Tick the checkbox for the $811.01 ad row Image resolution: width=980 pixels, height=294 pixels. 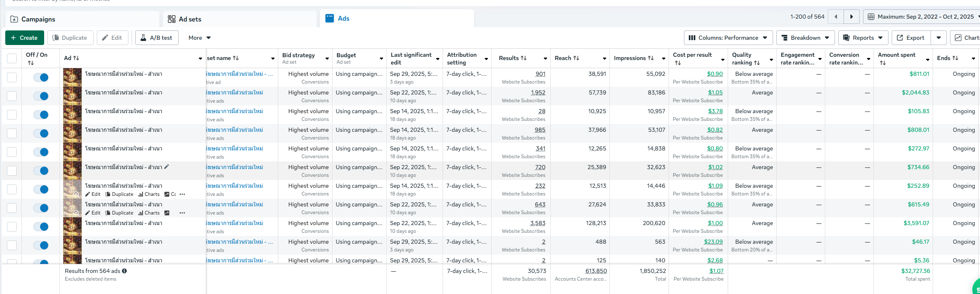click(x=12, y=77)
